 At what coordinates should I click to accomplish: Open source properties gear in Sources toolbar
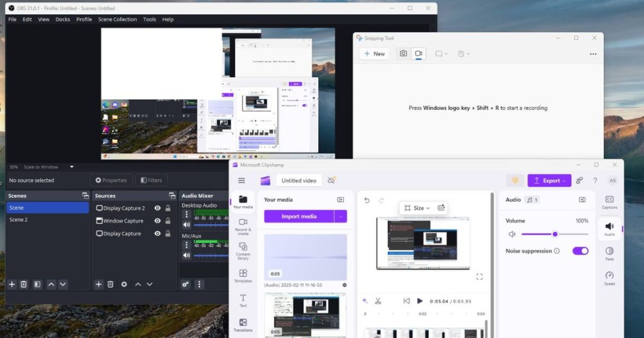click(x=124, y=284)
